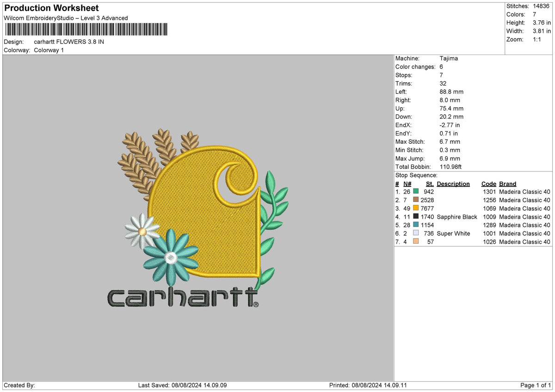Screen dimensions: 555x392
Task: Click 'Wilcom EmbroideryStudio – Level 3 Advanced' text
Action: pyautogui.click(x=66, y=18)
